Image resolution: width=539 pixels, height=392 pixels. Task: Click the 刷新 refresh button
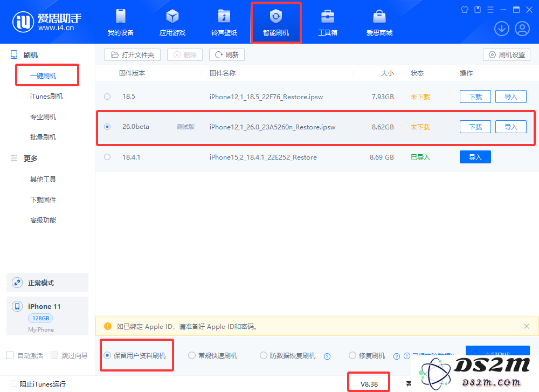click(227, 54)
